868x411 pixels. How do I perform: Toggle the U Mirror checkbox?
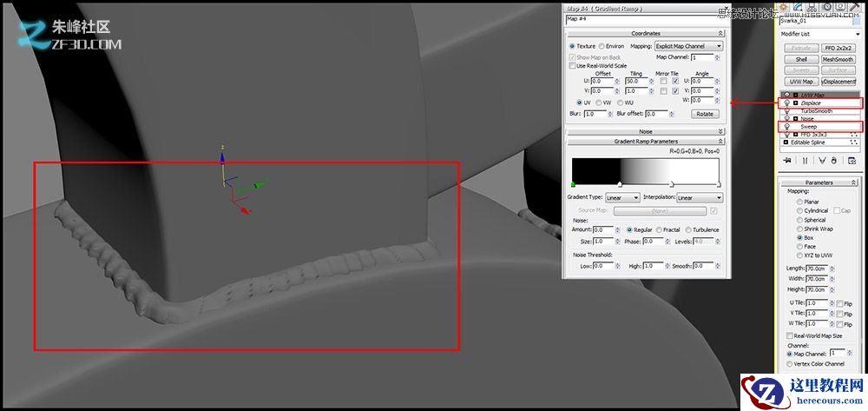[x=663, y=81]
